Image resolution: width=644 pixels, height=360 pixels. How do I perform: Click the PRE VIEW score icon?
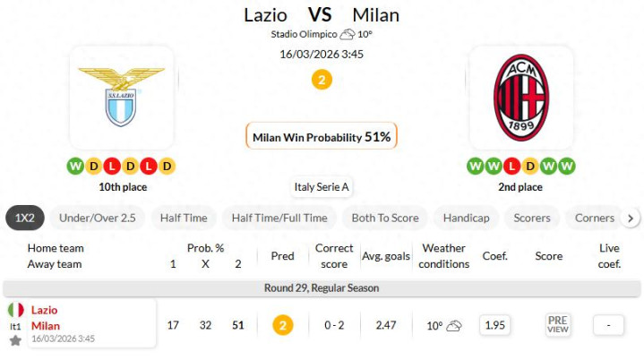(x=557, y=325)
